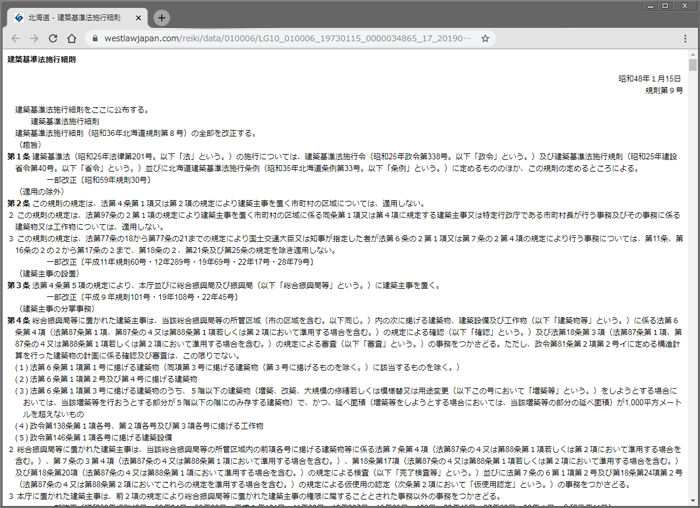Screen dimensions: 700x508
Task: Click item (2) 法第6条第1項第2号及び第4号
Action: click(106, 379)
